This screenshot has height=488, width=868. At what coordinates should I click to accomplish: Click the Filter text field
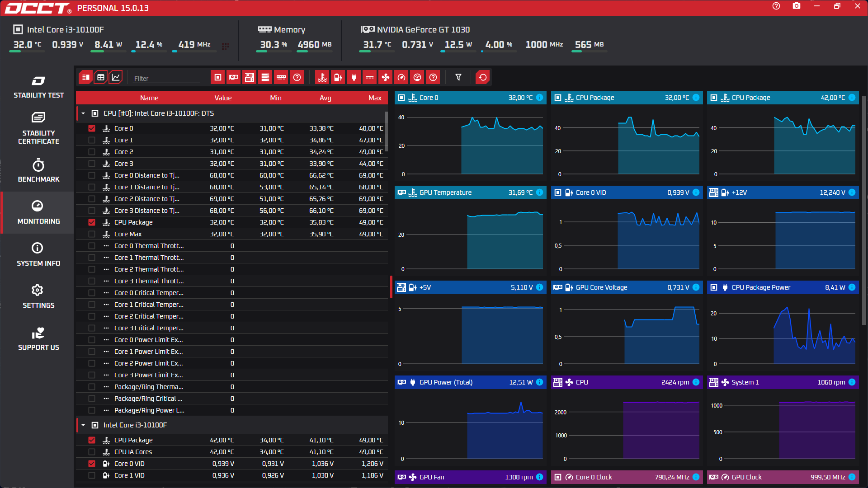tap(166, 78)
